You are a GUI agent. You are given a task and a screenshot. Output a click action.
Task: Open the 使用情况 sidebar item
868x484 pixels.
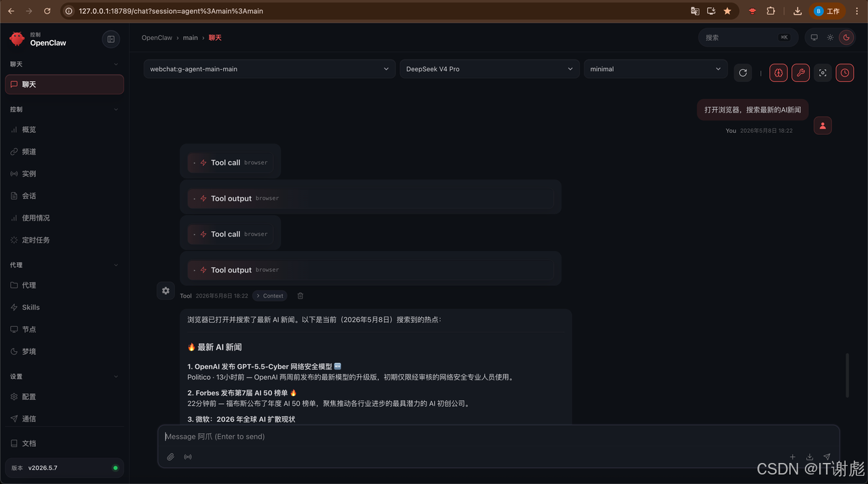point(64,218)
